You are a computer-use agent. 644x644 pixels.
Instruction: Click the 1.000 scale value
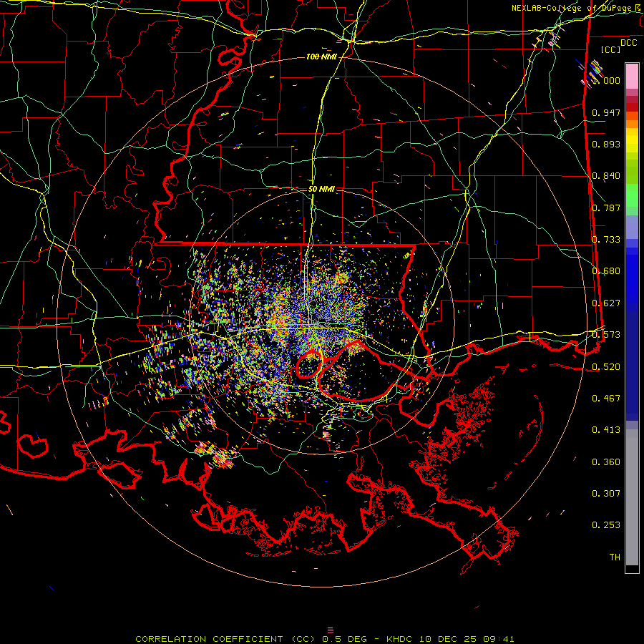(607, 80)
